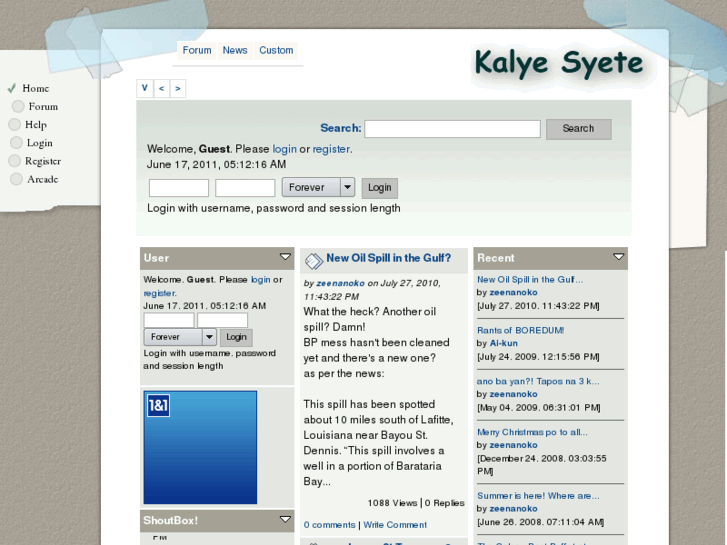This screenshot has height=545, width=727.
Task: Select Login in the left sidebar menu
Action: pos(39,143)
